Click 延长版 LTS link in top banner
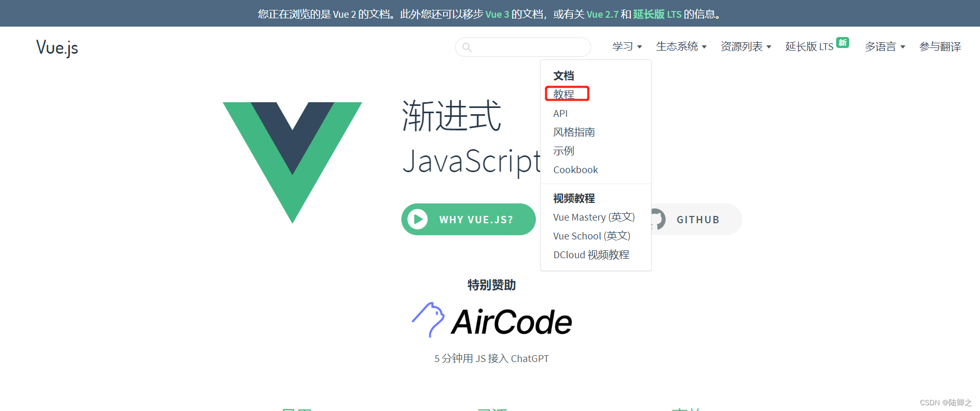Screen dimensions: 980x411 (657, 14)
